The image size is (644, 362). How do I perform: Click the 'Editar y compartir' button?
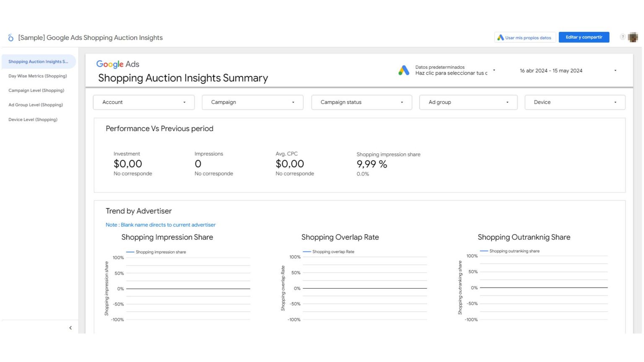point(584,37)
